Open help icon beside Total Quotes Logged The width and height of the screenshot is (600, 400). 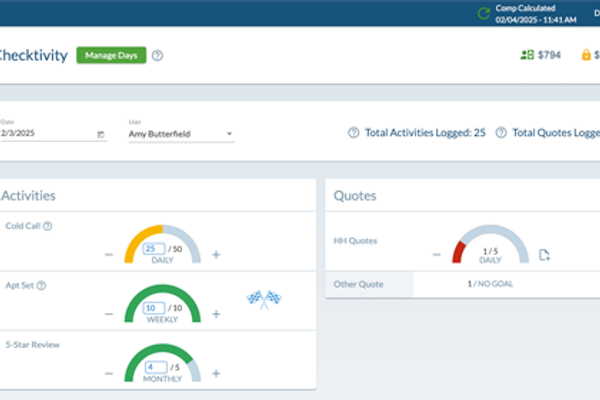[x=501, y=133]
